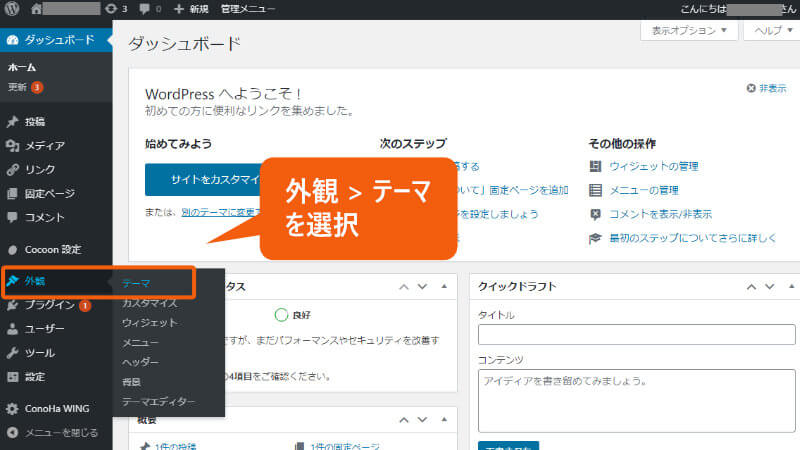Open 最初のステップについてさらに詳しく link

693,238
